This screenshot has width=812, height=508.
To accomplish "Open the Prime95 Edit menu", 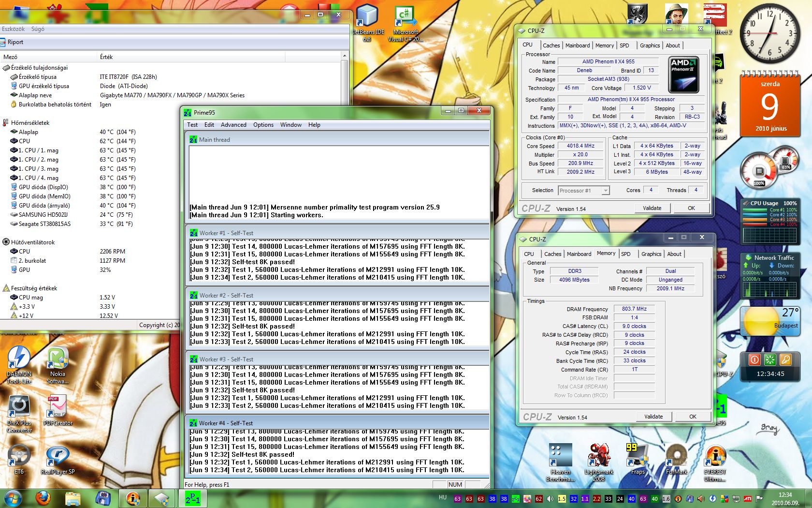I will [209, 125].
